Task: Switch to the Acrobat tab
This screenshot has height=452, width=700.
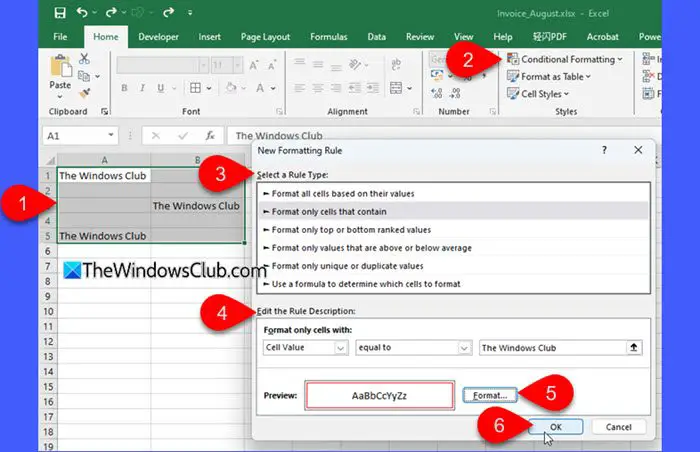Action: (602, 37)
